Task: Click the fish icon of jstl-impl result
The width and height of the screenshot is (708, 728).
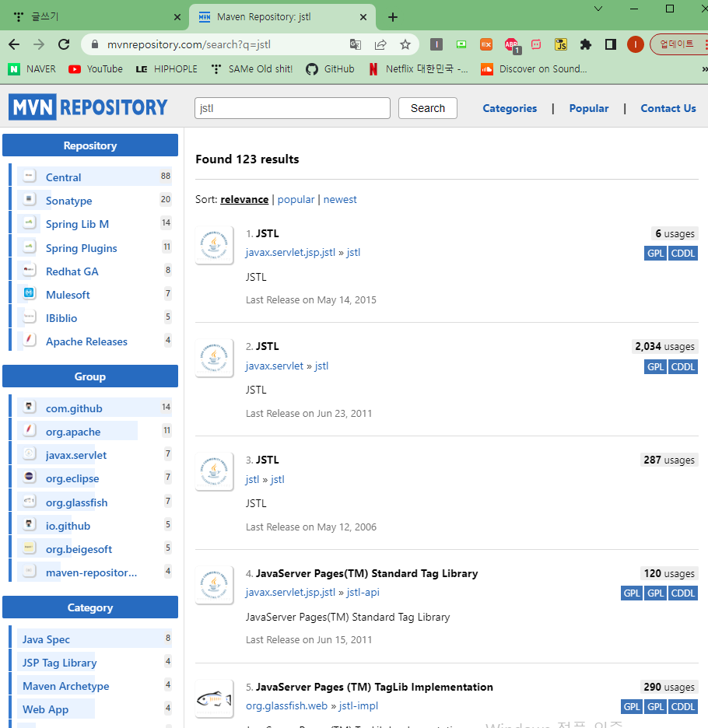Action: click(214, 698)
